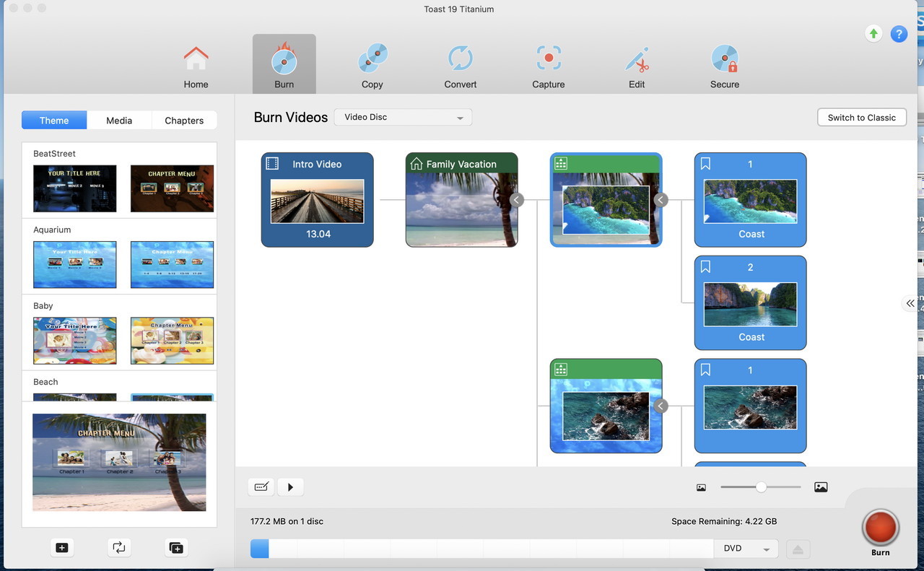The height and width of the screenshot is (571, 924).
Task: Click bookmark icon on chapter 2 card
Action: (705, 267)
